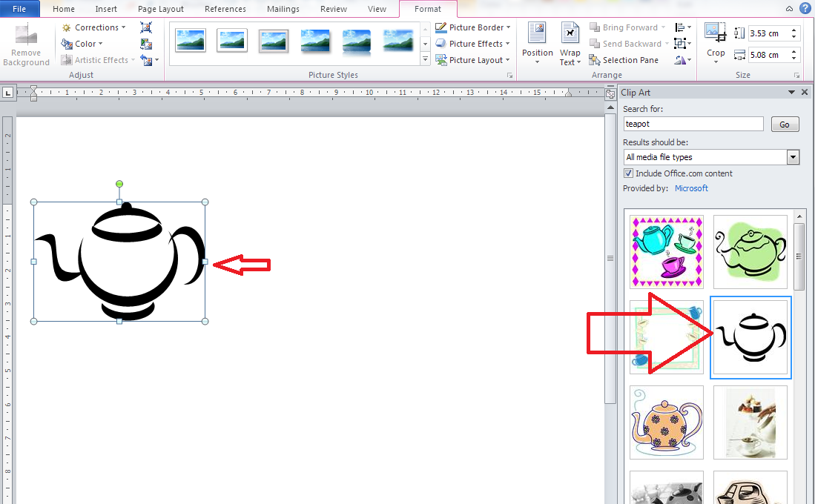Open the Mailings menu tab
The width and height of the screenshot is (815, 504).
tap(283, 9)
